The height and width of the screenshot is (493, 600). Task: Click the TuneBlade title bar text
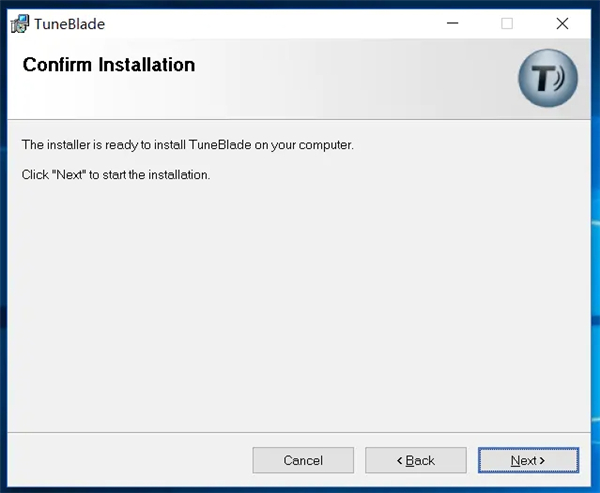(x=69, y=24)
